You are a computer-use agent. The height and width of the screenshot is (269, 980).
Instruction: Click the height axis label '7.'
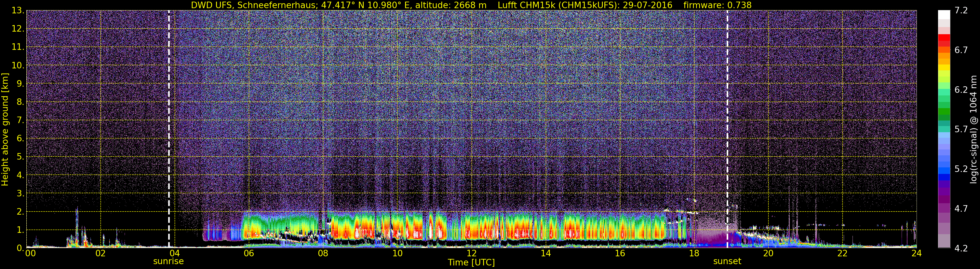pyautogui.click(x=20, y=120)
